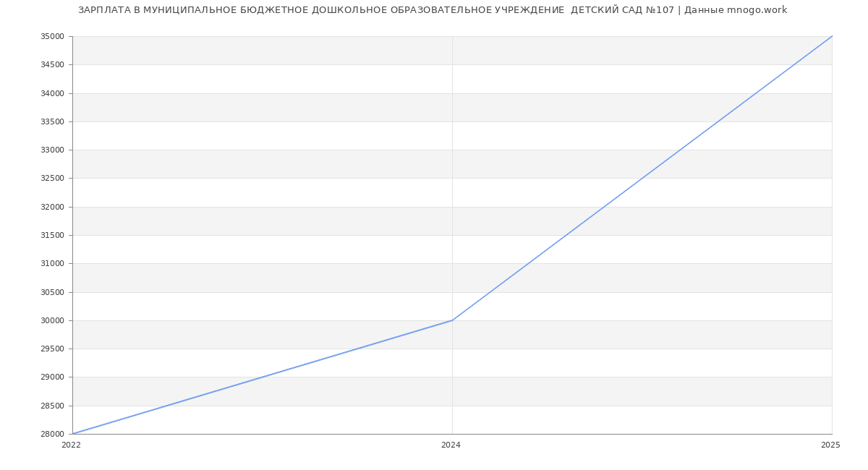Click the 32500 y-axis label

[52, 179]
